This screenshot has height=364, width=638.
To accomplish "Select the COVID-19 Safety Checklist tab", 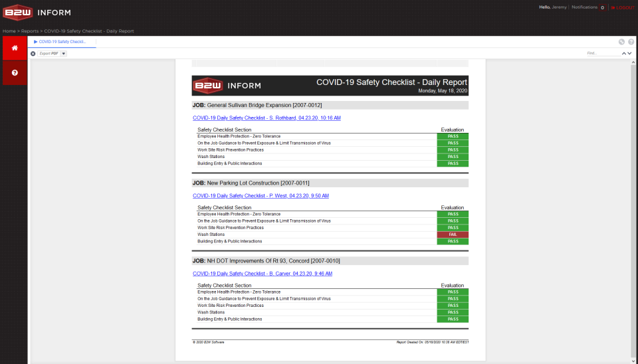I will coord(62,42).
